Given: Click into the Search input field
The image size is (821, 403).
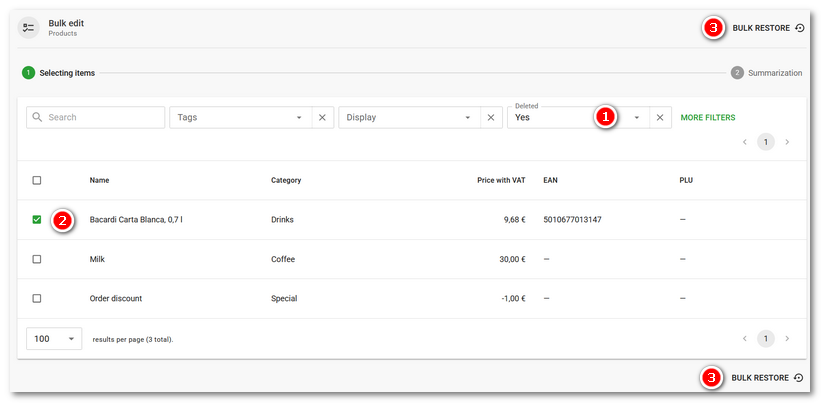Looking at the screenshot, I should [x=100, y=117].
